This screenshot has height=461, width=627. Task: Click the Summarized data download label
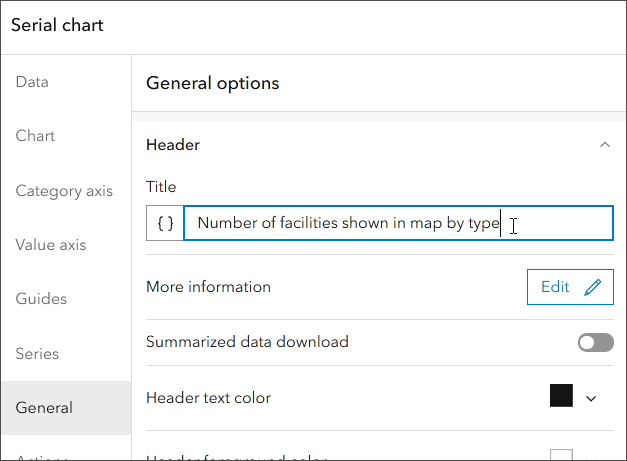(247, 342)
